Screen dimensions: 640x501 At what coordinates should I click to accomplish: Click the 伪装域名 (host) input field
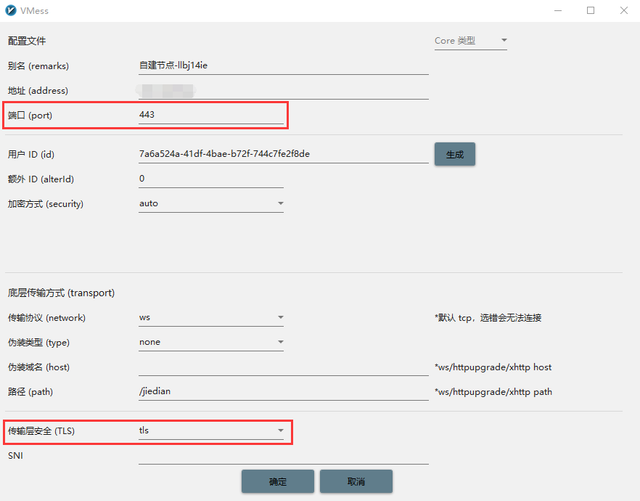pyautogui.click(x=283, y=367)
